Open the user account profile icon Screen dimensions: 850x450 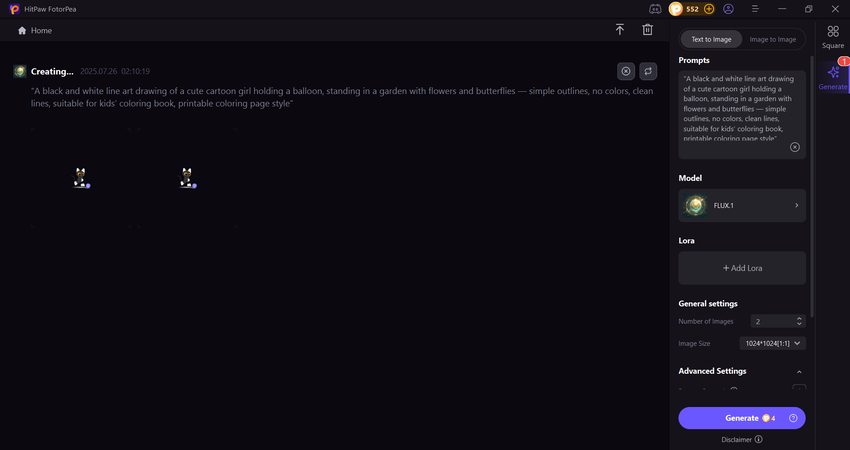pyautogui.click(x=729, y=9)
